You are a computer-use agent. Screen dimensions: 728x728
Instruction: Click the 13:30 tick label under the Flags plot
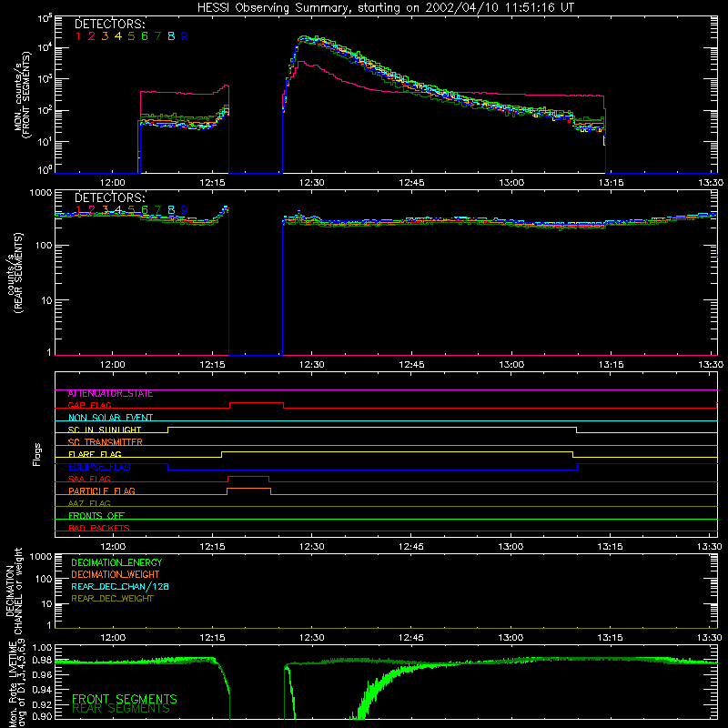(710, 547)
